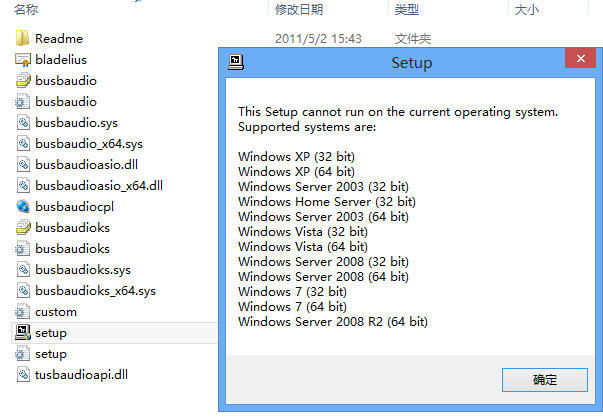Click the custom settings file icon
Image resolution: width=603 pixels, height=417 pixels.
pyautogui.click(x=22, y=312)
